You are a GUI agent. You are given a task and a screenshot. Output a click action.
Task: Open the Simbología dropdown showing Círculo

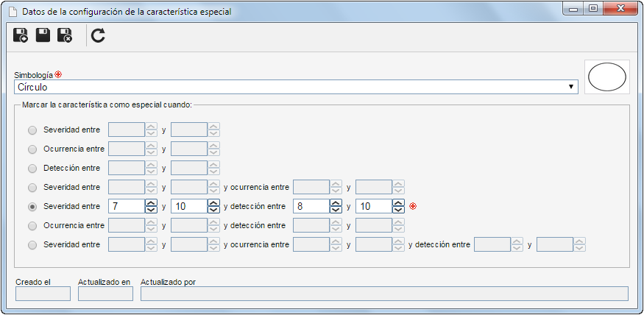point(296,87)
